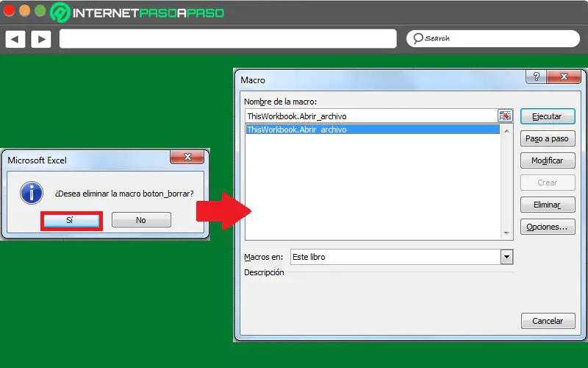Click the Ejecutar button in Macro dialog

tap(548, 116)
